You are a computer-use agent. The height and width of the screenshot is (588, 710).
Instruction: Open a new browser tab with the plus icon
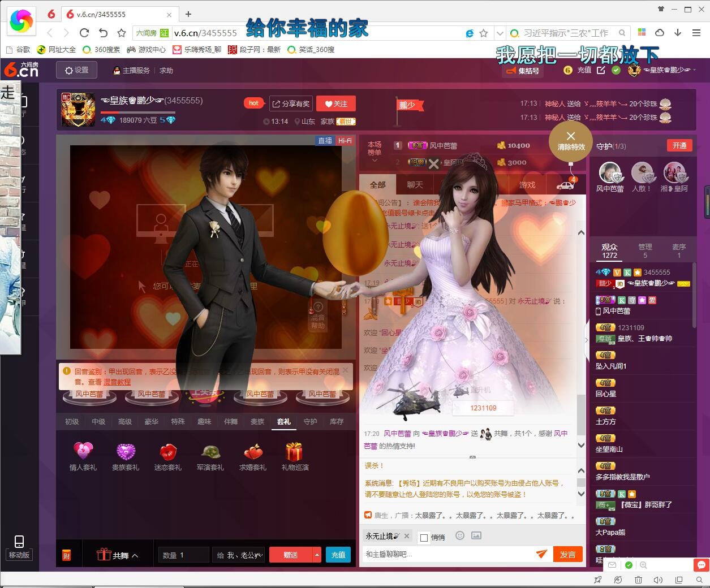point(188,14)
